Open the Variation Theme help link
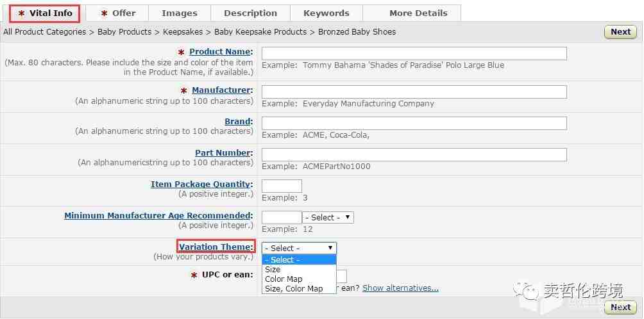 point(216,247)
